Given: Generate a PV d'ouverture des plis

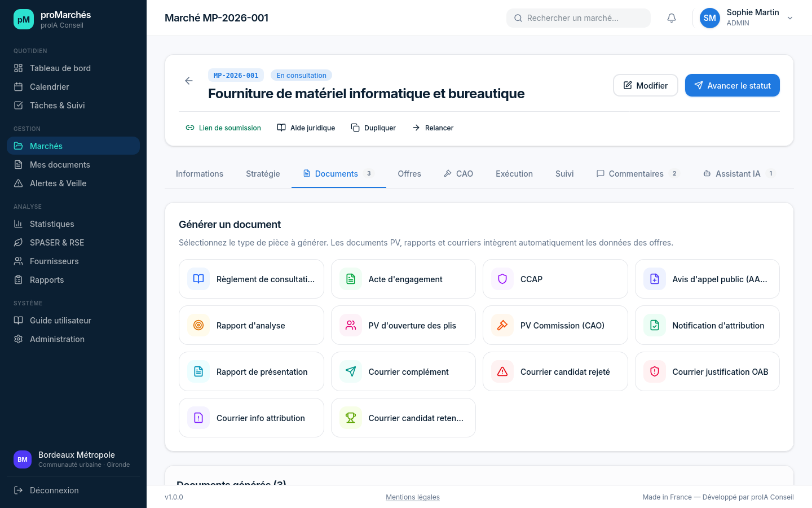Looking at the screenshot, I should coord(403,325).
